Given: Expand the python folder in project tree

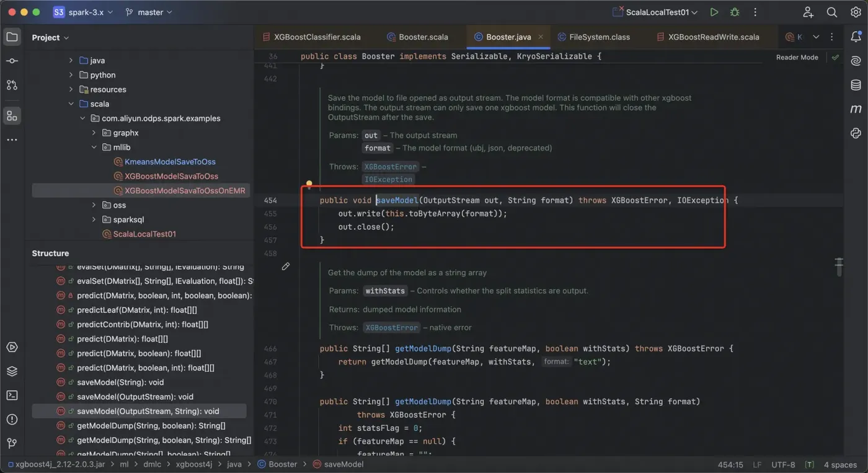Looking at the screenshot, I should [71, 75].
